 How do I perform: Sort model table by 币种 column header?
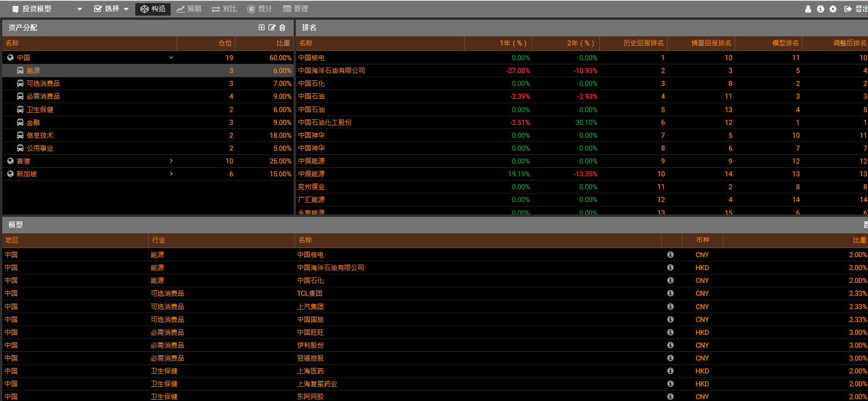click(x=703, y=240)
